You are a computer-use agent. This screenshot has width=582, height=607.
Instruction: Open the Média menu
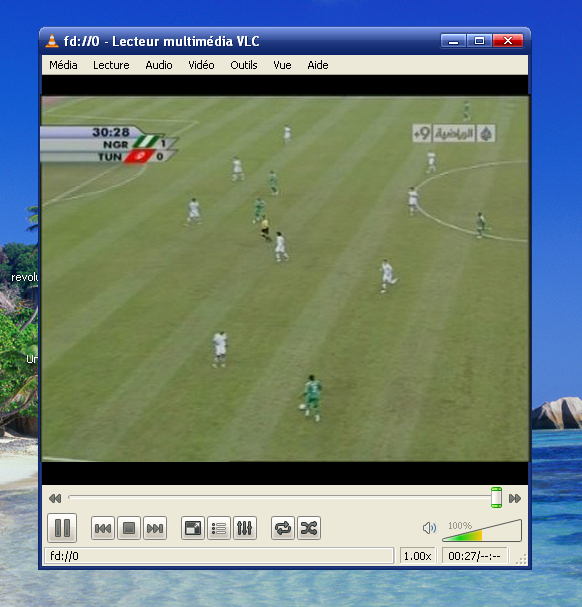click(63, 65)
